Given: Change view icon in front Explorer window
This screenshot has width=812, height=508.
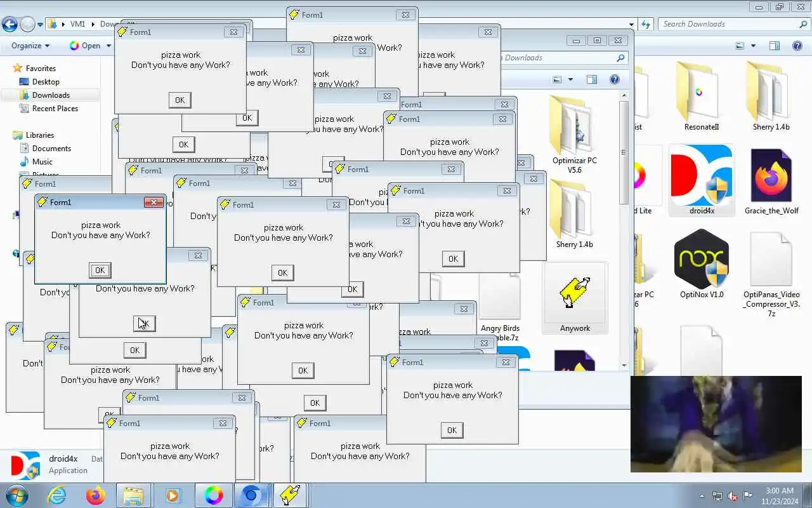Looking at the screenshot, I should click(557, 79).
